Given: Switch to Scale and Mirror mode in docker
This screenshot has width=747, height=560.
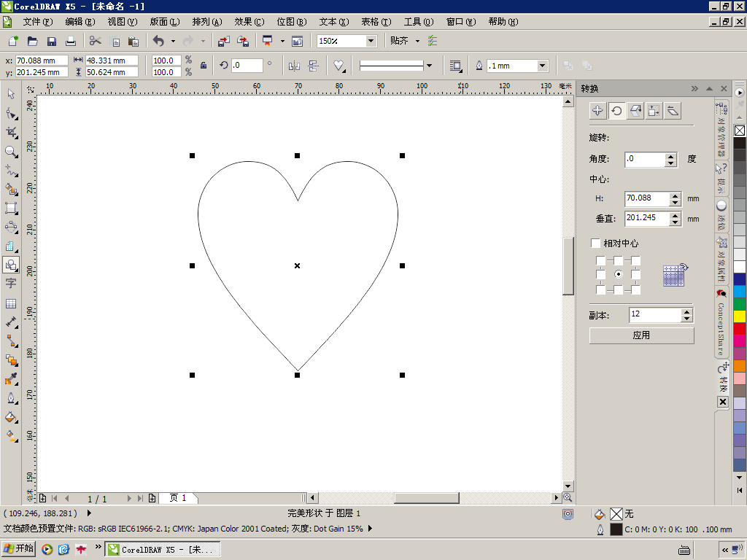Looking at the screenshot, I should (x=635, y=111).
